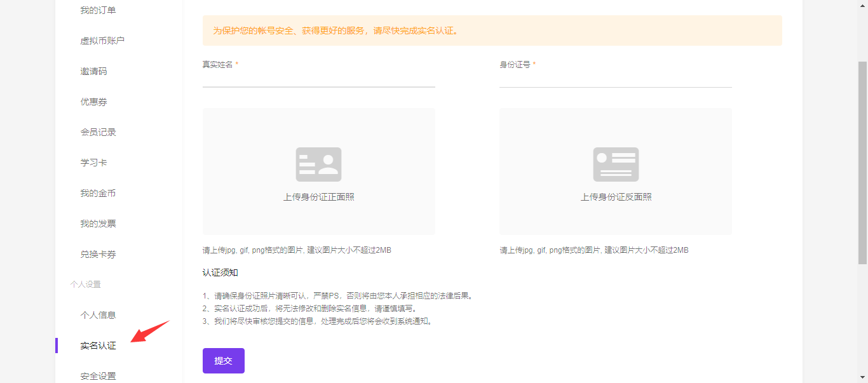Viewport: 868px width, 383px height.
Task: Click the 上传身份证反面照 upload label
Action: coord(615,197)
